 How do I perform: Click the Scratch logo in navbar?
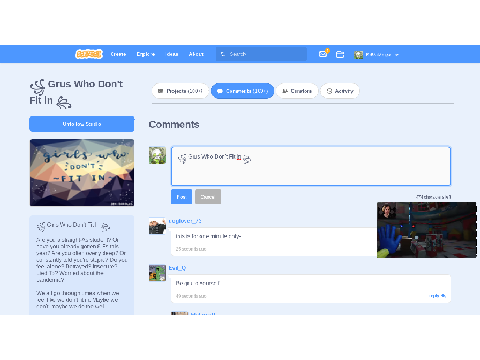point(89,54)
